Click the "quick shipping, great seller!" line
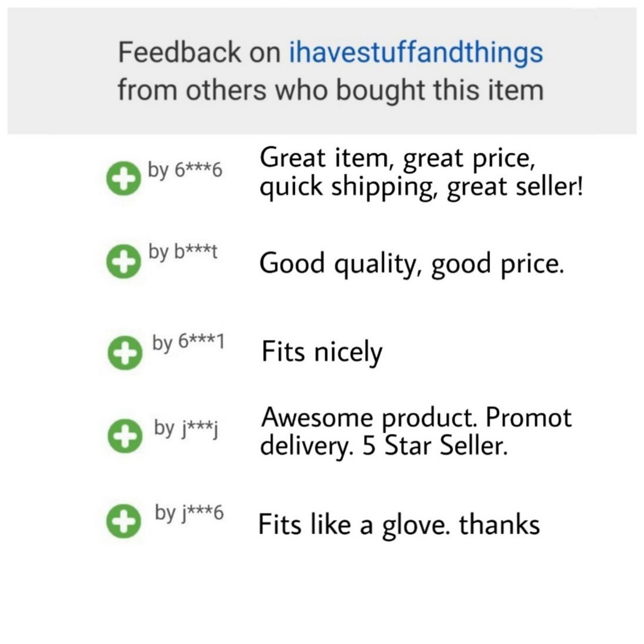Screen dimensions: 644x644 click(x=421, y=187)
